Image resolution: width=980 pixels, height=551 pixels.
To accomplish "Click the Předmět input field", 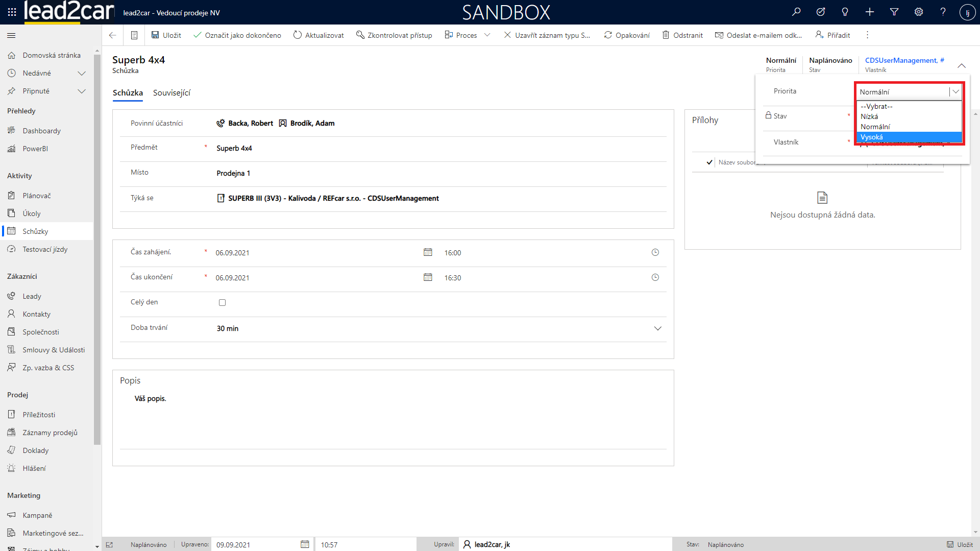I will (x=439, y=148).
